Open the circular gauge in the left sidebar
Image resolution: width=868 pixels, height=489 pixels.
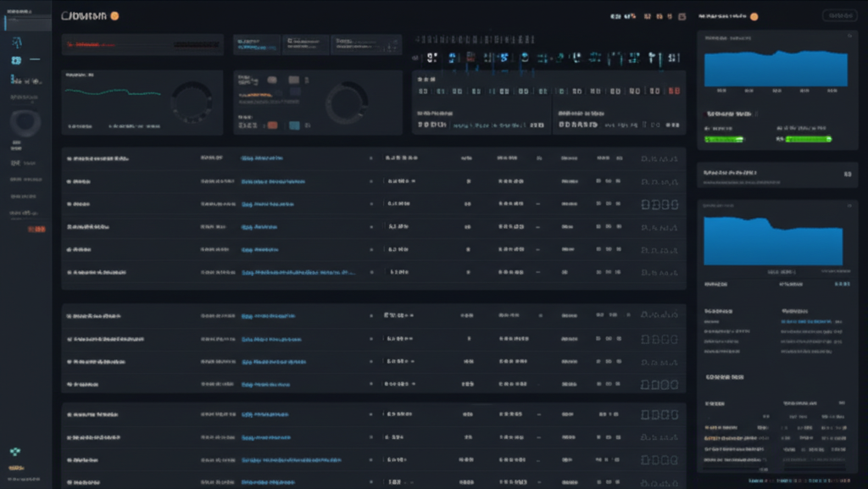(x=25, y=124)
